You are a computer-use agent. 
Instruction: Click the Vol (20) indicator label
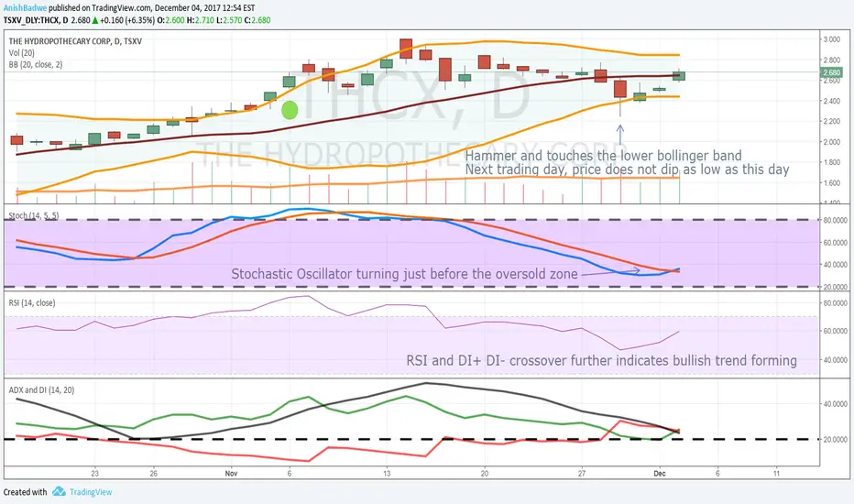21,53
